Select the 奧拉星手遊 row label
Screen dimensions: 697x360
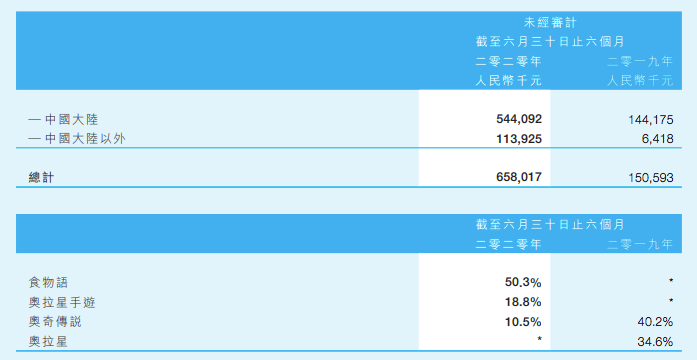click(x=62, y=303)
